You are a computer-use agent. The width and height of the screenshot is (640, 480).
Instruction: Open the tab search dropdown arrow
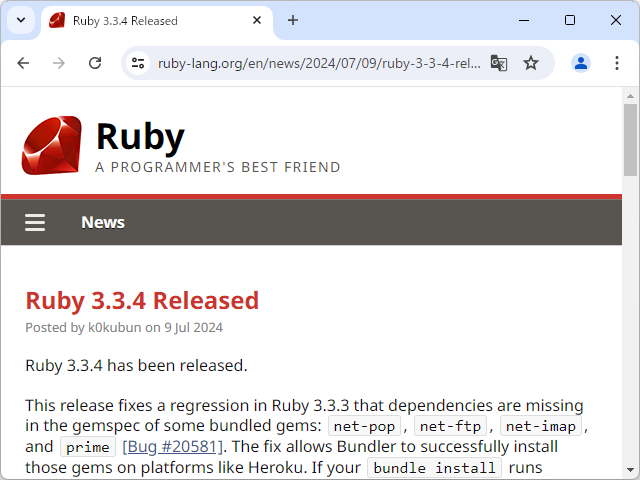[21, 20]
